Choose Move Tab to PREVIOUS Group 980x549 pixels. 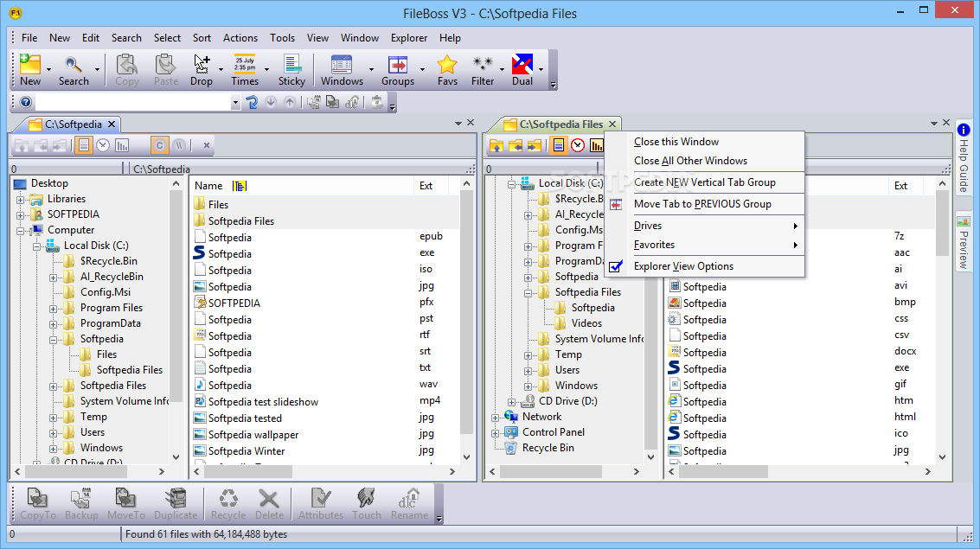click(702, 204)
